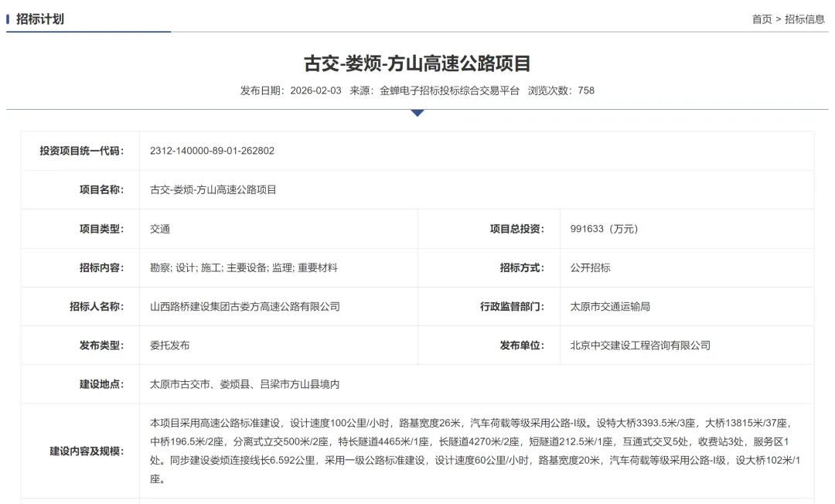Screen dimensions: 835x504
Task: Click the label 投资项目统一代码
Action: tap(81, 151)
